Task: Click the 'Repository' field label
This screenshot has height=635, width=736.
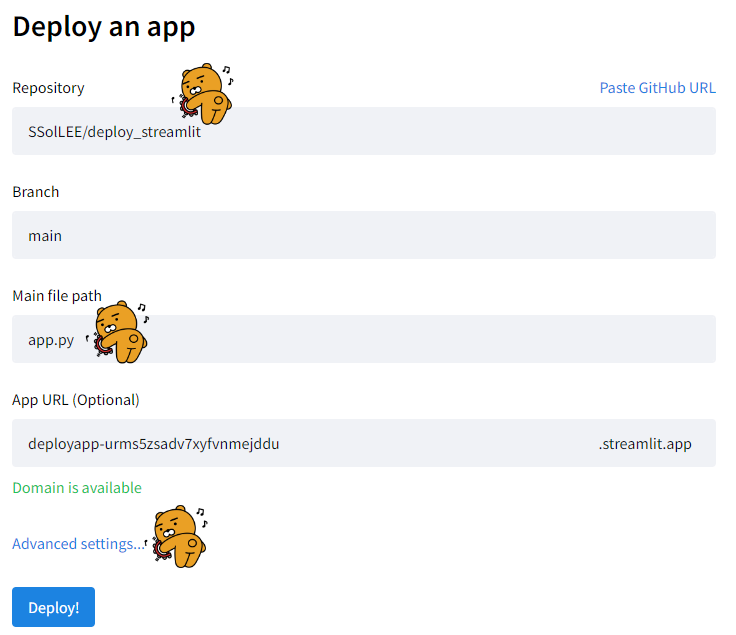Action: [48, 88]
